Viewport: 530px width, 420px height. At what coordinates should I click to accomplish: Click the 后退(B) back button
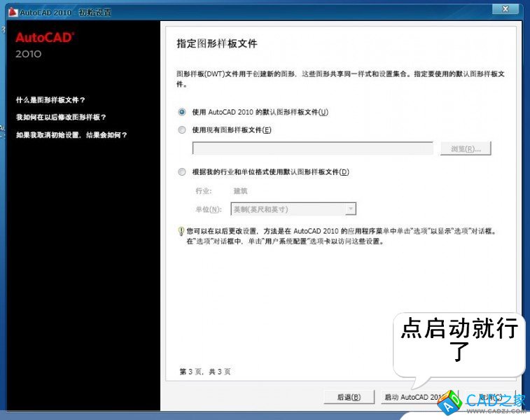click(349, 397)
